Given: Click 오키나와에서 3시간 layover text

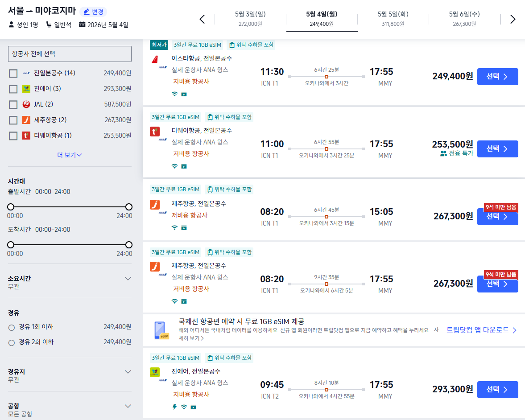Looking at the screenshot, I should [x=327, y=83].
